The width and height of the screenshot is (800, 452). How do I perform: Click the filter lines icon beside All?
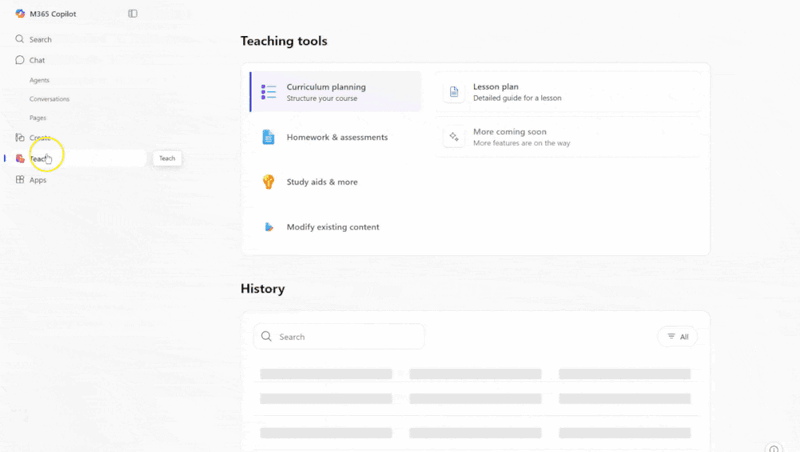671,336
